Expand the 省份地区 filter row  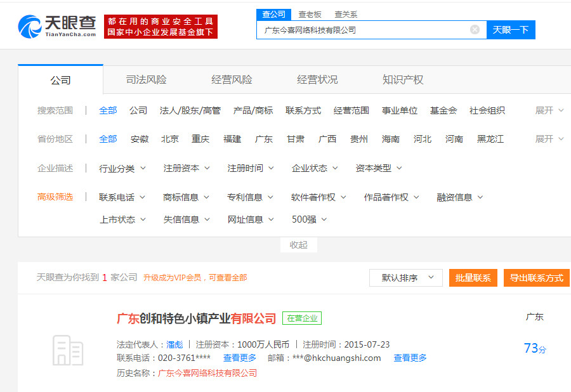click(x=549, y=139)
